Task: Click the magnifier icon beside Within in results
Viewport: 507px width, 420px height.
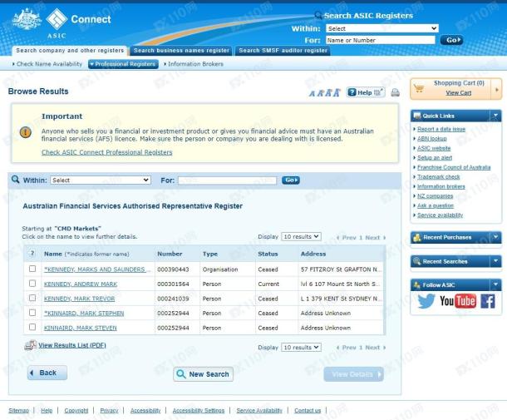Action: pyautogui.click(x=15, y=180)
